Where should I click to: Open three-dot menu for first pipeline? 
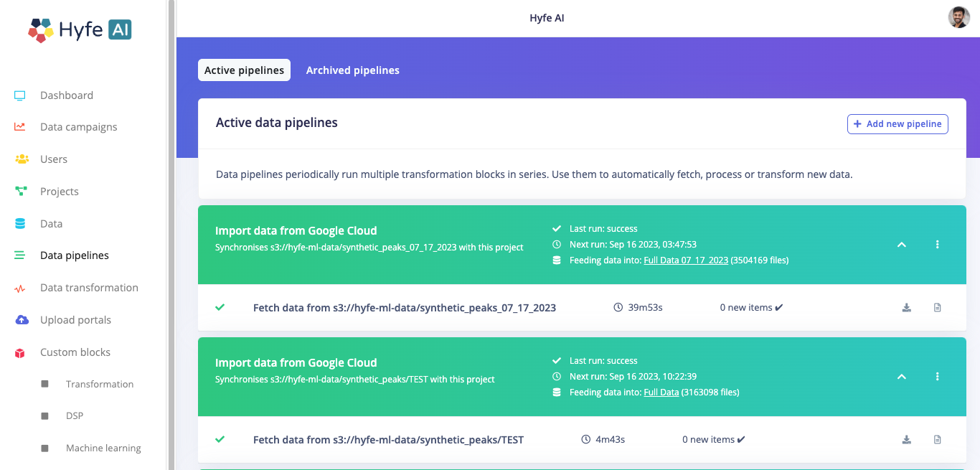tap(937, 245)
